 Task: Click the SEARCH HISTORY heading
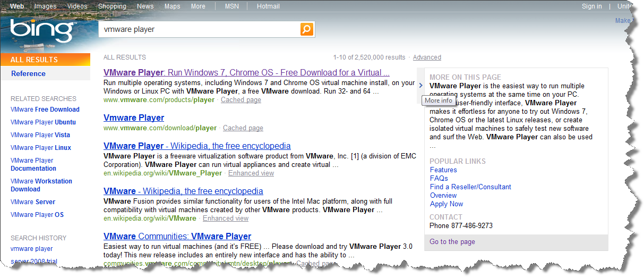pyautogui.click(x=39, y=238)
